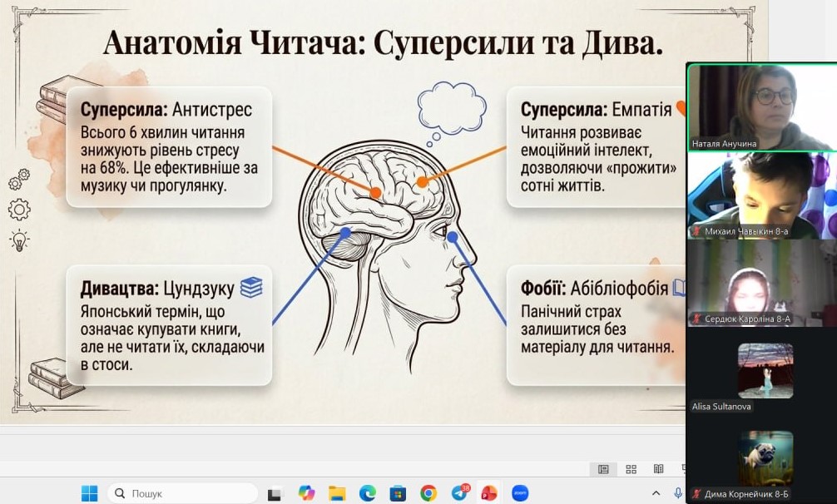Image resolution: width=837 pixels, height=504 pixels.
Task: Select Наталя Анучина video tile
Action: point(761,106)
